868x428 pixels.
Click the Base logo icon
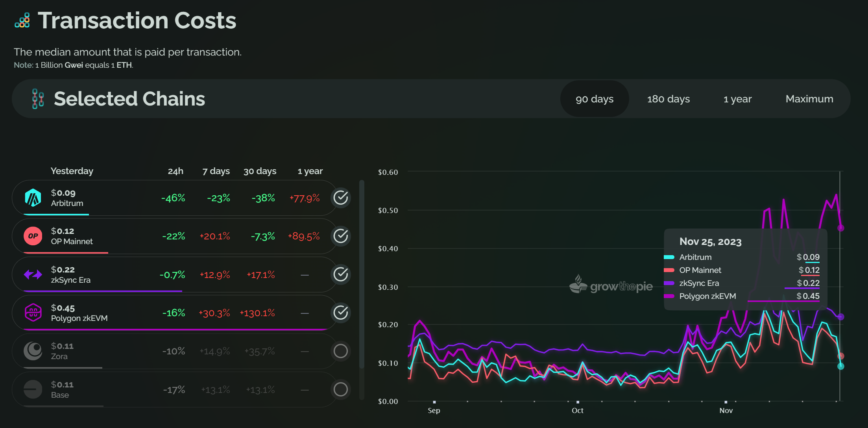coord(33,389)
